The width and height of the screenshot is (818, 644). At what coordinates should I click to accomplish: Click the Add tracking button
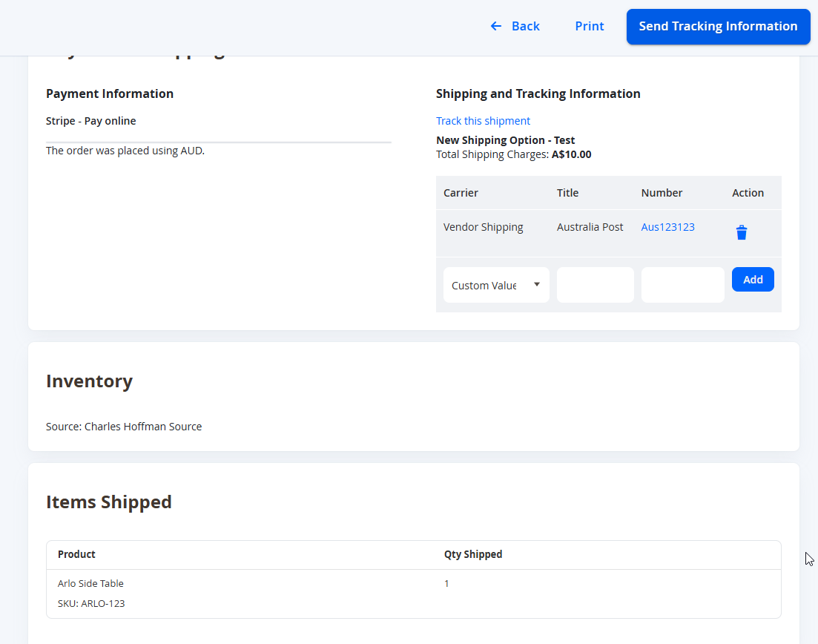[752, 279]
